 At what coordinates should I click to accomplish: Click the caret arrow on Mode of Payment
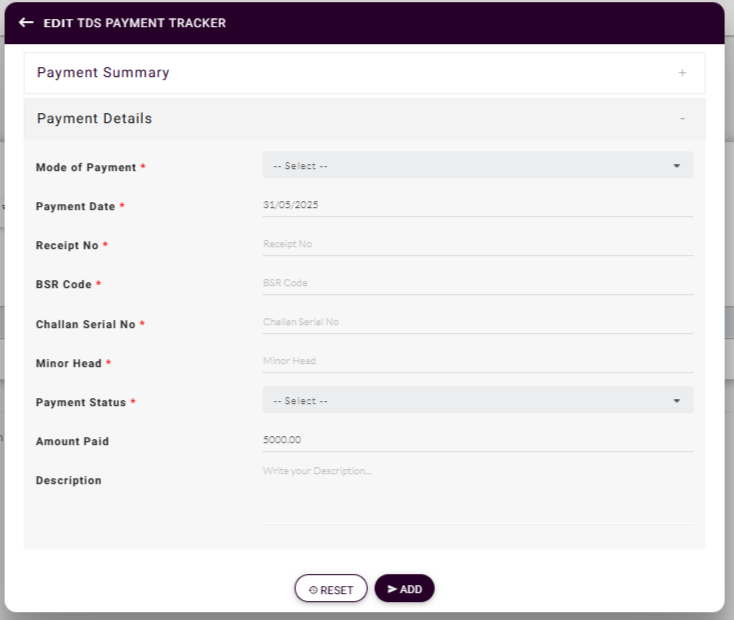click(x=676, y=166)
